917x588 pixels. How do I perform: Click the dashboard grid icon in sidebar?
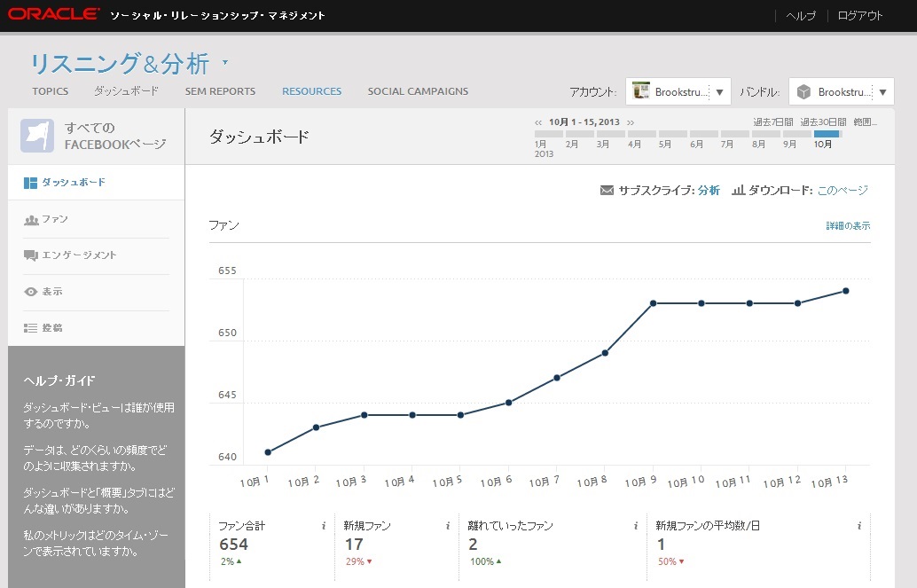[30, 183]
